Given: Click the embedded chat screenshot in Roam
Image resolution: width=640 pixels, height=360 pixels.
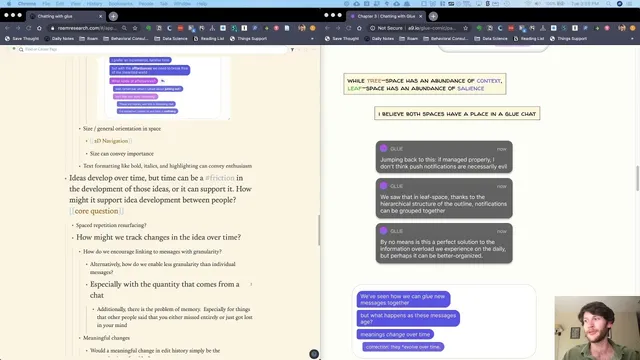Looking at the screenshot, I should coord(164,88).
